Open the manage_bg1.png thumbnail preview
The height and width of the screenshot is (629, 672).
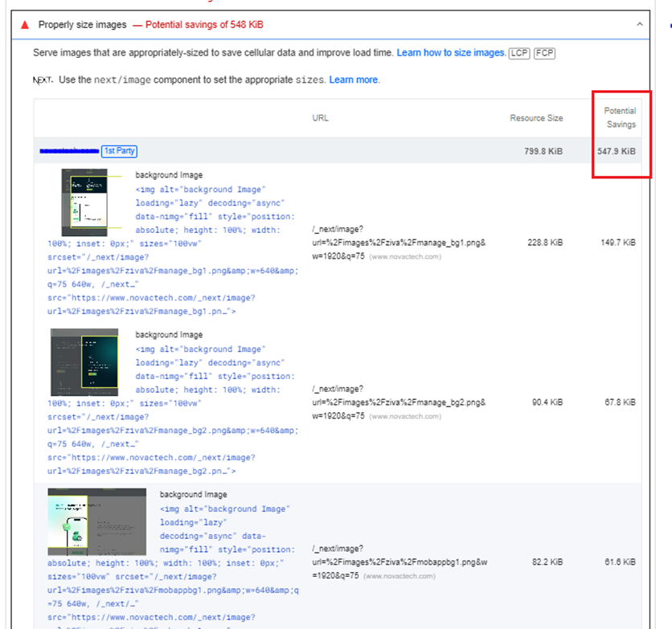pos(84,202)
